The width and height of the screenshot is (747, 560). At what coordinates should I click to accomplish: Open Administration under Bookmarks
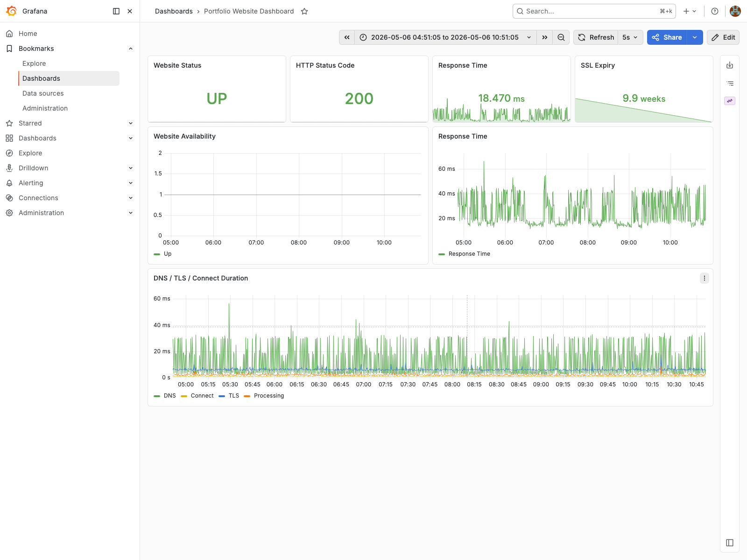coord(45,108)
